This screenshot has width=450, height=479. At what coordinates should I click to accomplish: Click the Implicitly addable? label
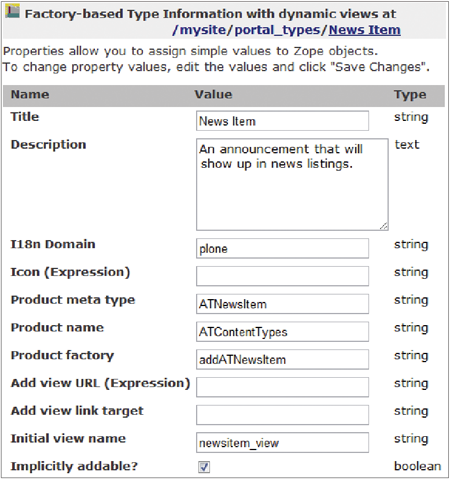click(74, 466)
